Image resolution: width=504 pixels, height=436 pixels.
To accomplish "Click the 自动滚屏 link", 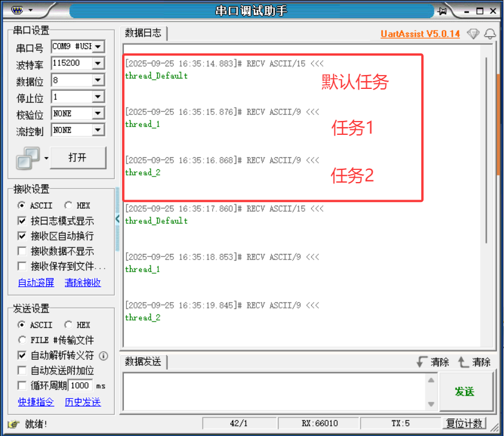I will pyautogui.click(x=36, y=282).
